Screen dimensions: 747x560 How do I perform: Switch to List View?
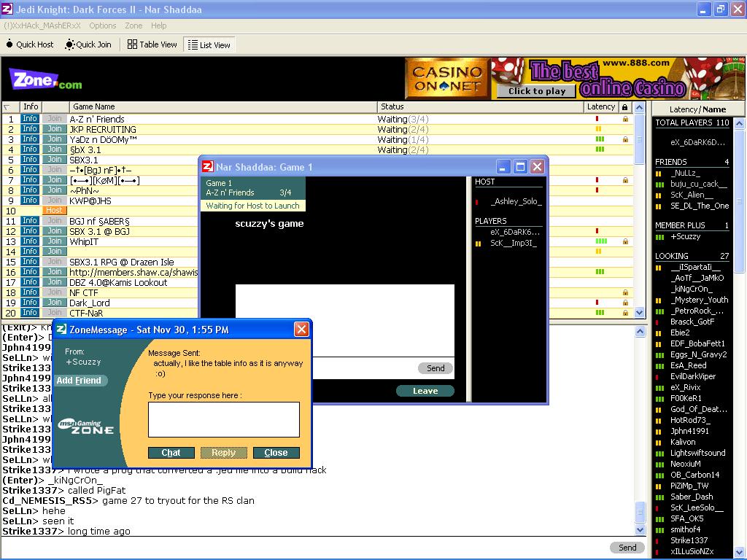(x=209, y=45)
